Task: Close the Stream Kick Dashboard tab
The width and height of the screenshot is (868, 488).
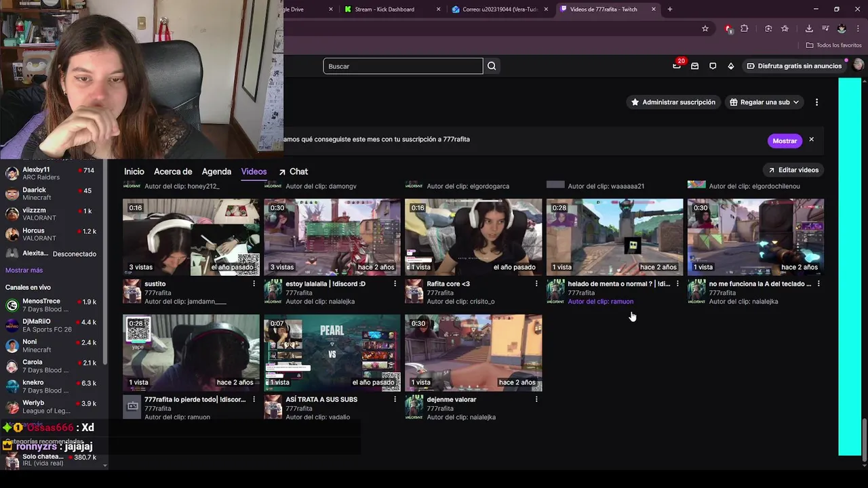Action: 439,9
